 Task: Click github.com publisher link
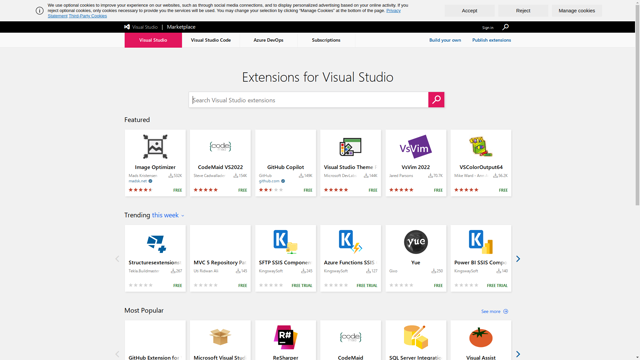coord(269,181)
